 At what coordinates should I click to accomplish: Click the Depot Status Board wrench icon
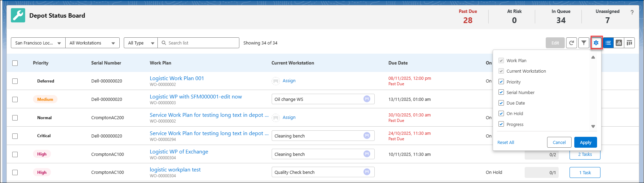click(x=18, y=16)
